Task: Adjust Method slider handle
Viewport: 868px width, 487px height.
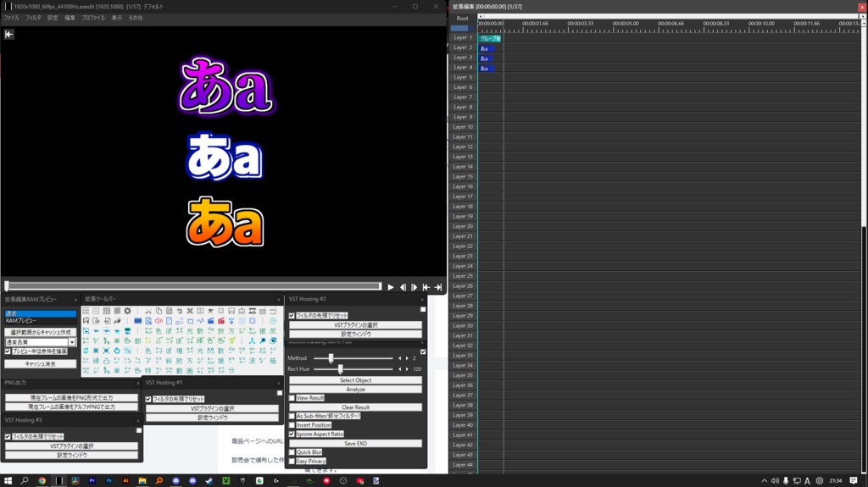Action: tap(331, 358)
